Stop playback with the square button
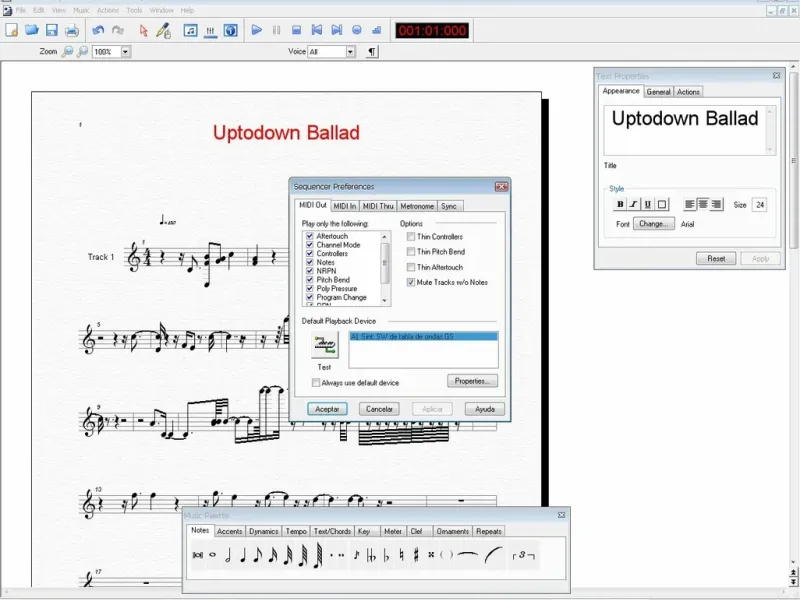 click(296, 30)
